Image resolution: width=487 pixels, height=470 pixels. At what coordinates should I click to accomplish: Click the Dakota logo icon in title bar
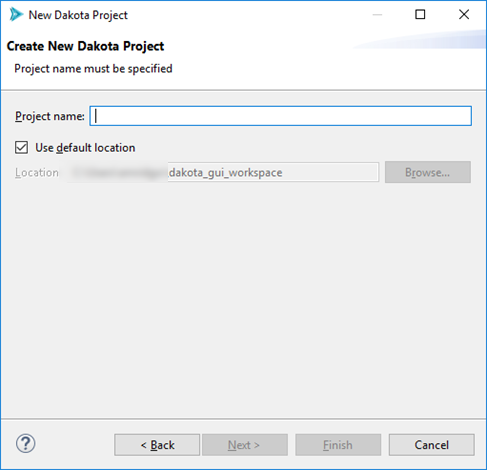tap(16, 15)
